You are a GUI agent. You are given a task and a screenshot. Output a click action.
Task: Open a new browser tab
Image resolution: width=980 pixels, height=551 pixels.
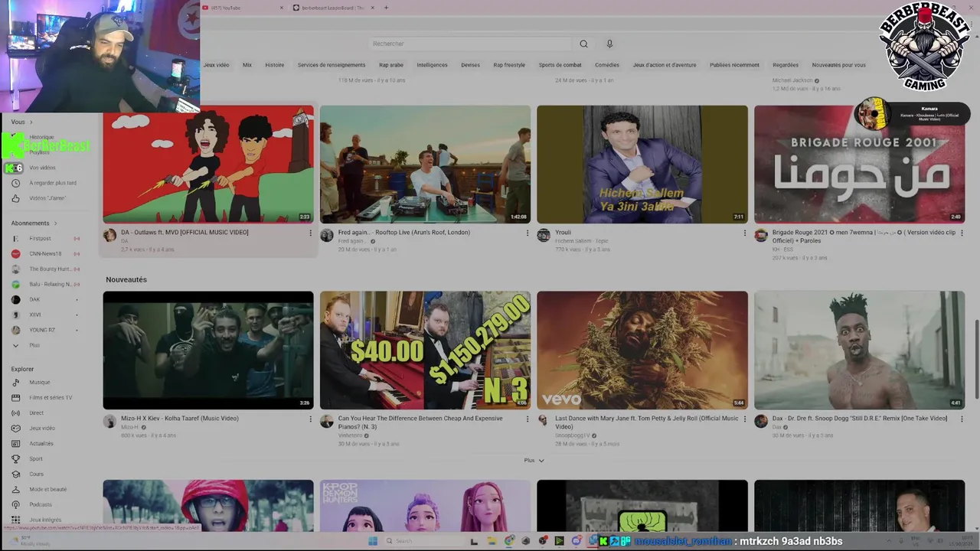pos(386,8)
